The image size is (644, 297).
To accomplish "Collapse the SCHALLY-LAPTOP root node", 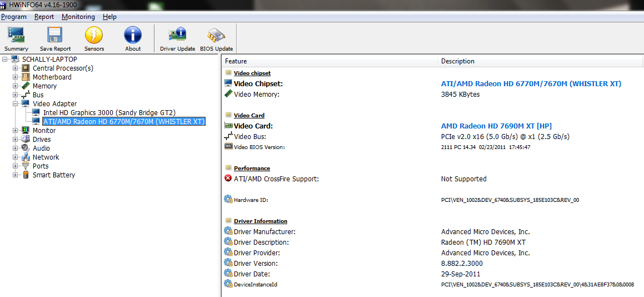I will pos(5,60).
